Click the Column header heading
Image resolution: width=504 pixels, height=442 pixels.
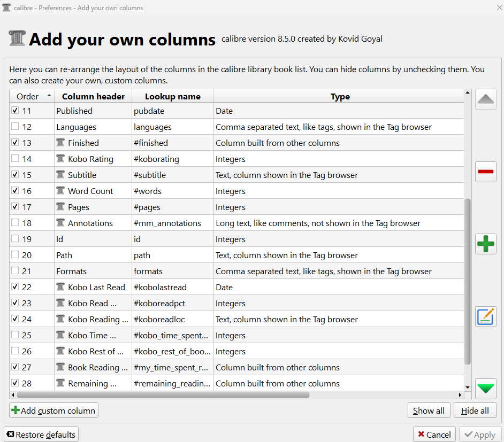pos(93,96)
